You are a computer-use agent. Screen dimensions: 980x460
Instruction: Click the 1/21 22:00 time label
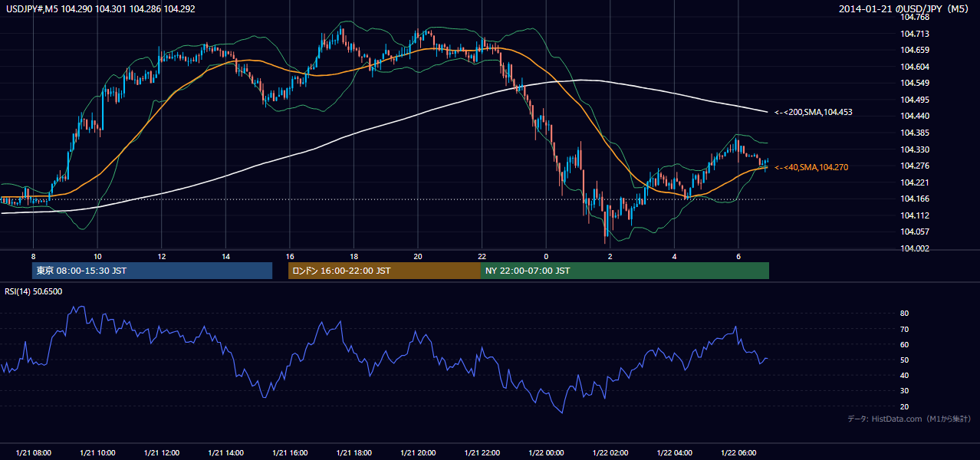click(x=482, y=453)
